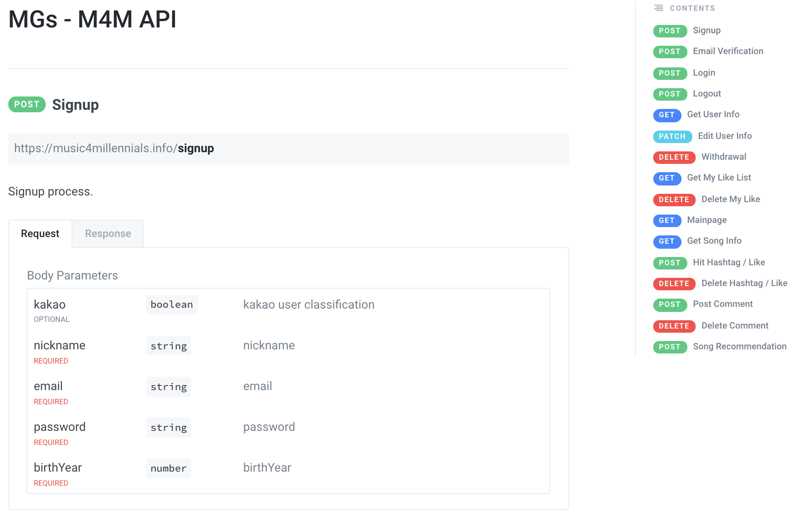The width and height of the screenshot is (812, 524).
Task: Navigate to the Login endpoint
Action: tap(704, 73)
